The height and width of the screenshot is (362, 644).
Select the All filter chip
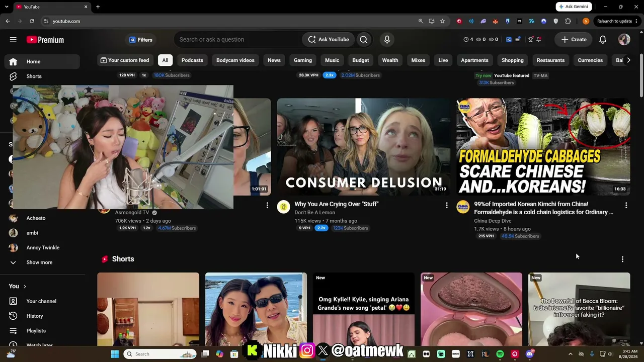click(165, 60)
